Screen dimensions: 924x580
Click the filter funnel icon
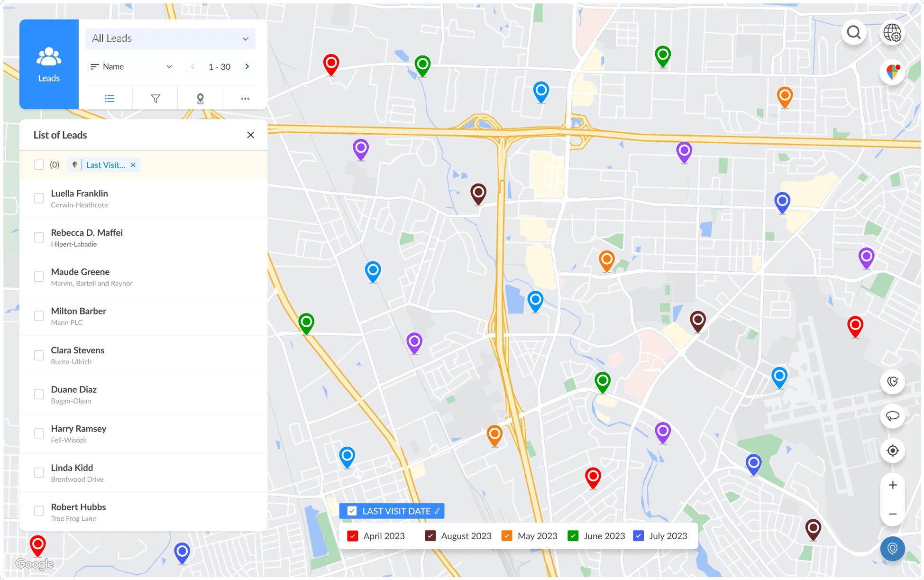tap(155, 99)
